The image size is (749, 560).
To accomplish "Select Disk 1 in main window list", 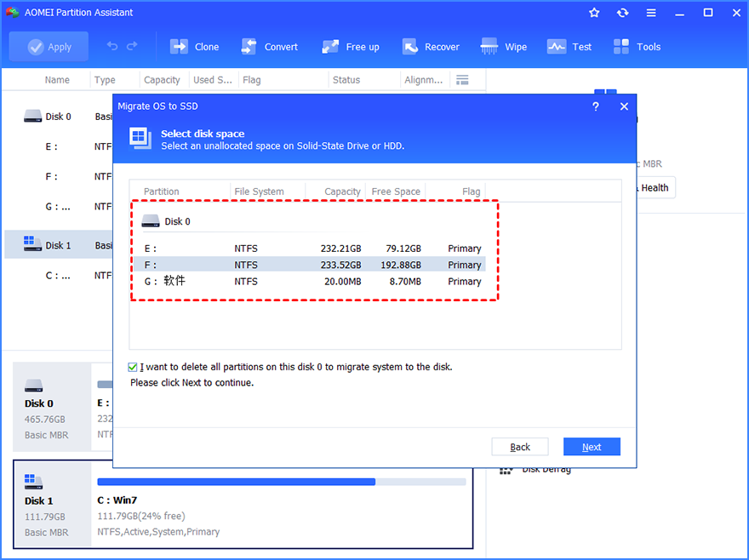I will tap(58, 245).
